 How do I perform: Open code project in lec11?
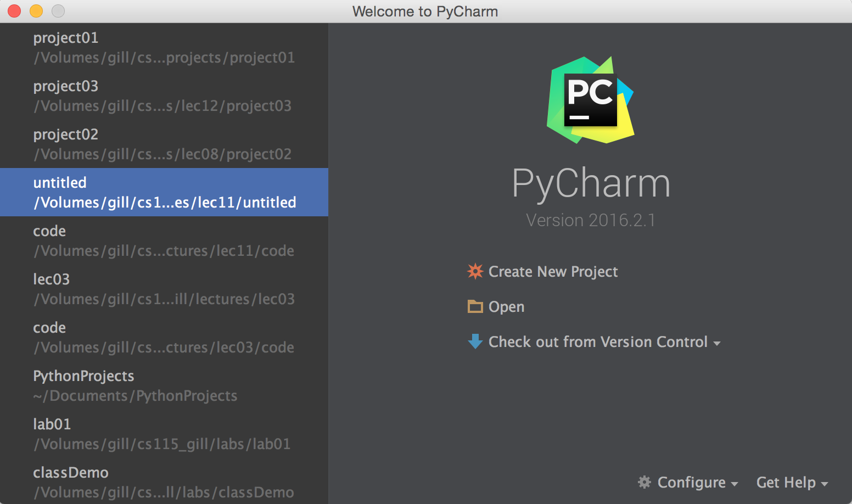(164, 240)
